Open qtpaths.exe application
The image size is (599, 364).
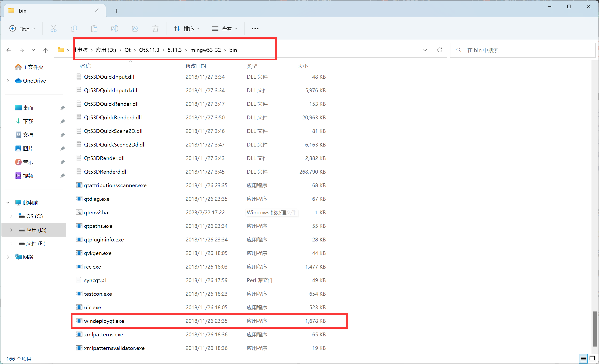pos(98,226)
